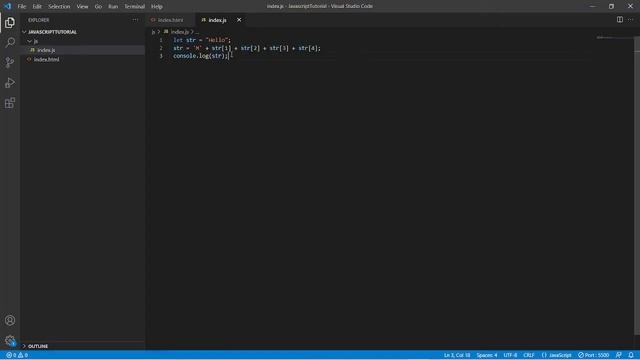Open the Selection menu
The width and height of the screenshot is (640, 360).
(59, 7)
